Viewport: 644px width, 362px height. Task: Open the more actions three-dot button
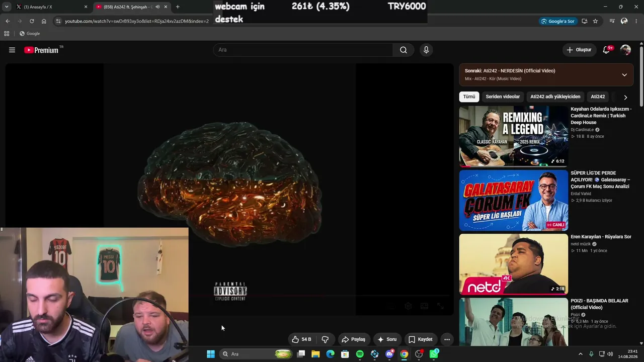coord(447,339)
